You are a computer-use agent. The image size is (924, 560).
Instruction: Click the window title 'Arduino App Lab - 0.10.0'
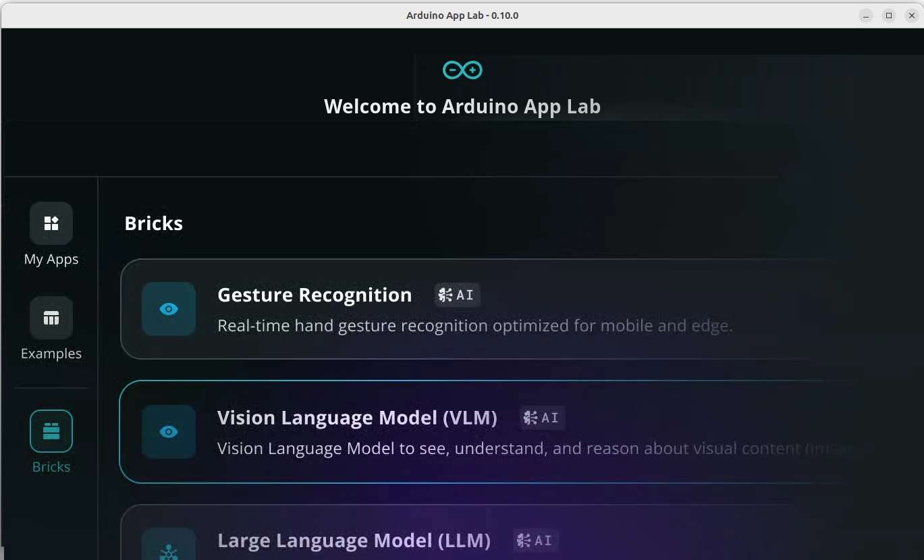462,16
